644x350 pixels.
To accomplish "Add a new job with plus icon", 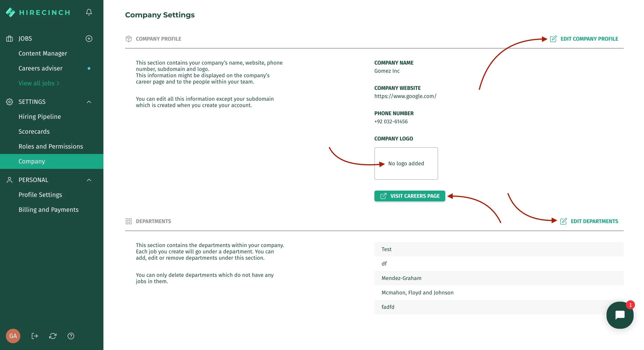I will click(x=89, y=38).
